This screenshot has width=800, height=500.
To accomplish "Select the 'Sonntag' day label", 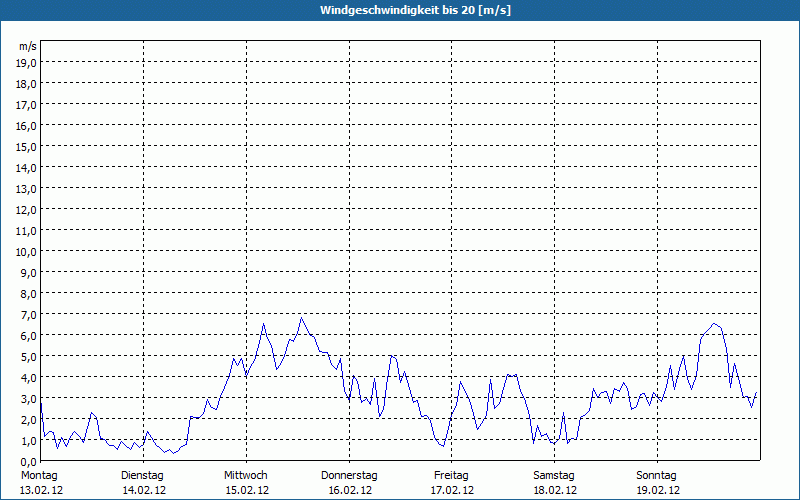I will pyautogui.click(x=656, y=476).
